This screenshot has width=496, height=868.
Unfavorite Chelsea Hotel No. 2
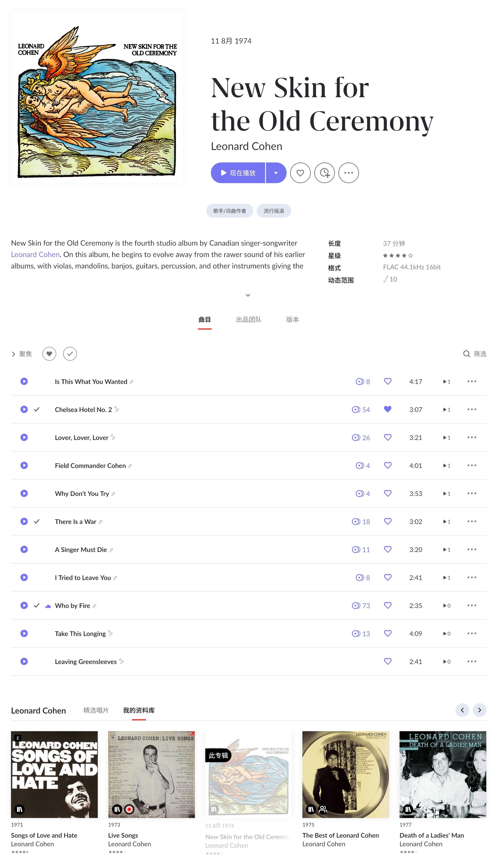(388, 409)
